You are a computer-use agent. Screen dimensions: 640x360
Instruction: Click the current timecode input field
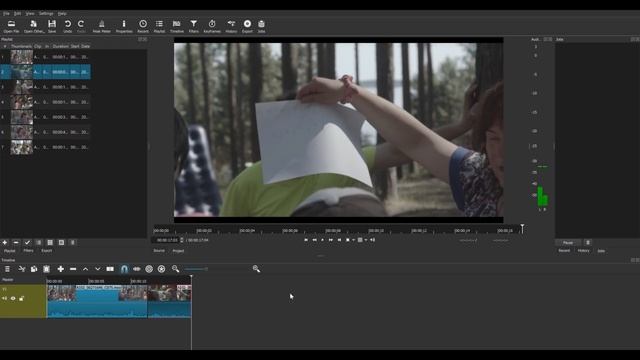click(167, 240)
